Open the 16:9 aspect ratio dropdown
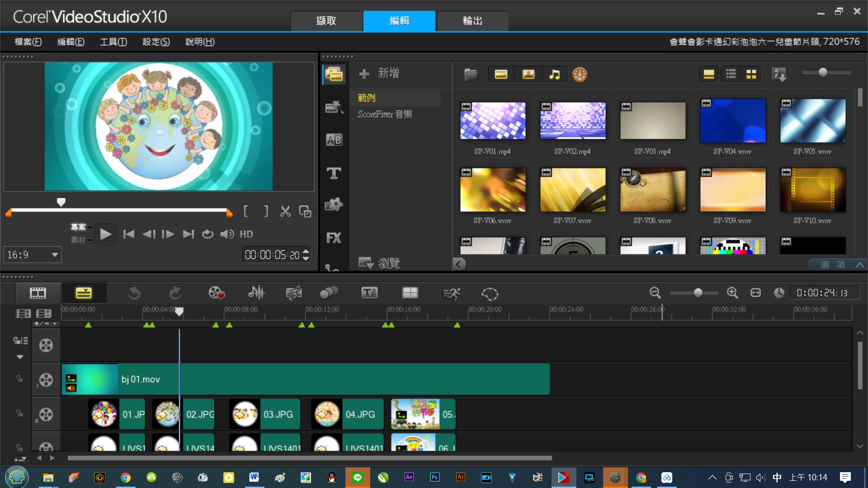 (x=33, y=255)
